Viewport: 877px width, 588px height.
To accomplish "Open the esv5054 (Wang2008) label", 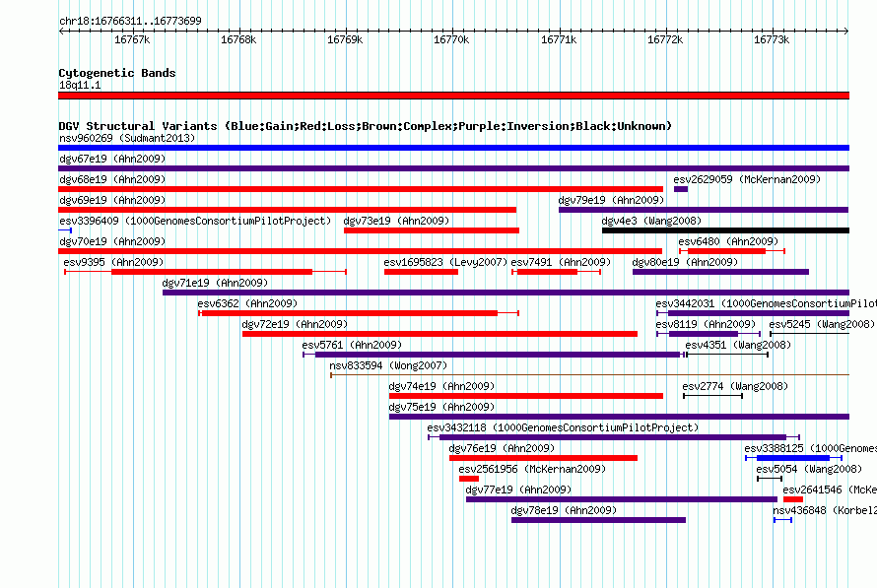I will [x=809, y=469].
